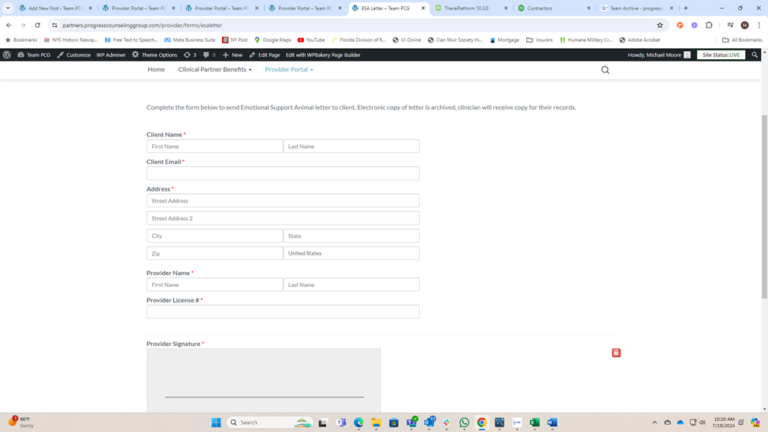Click the search magnifier icon in site header
Screen dimensions: 768x432
[x=605, y=70]
